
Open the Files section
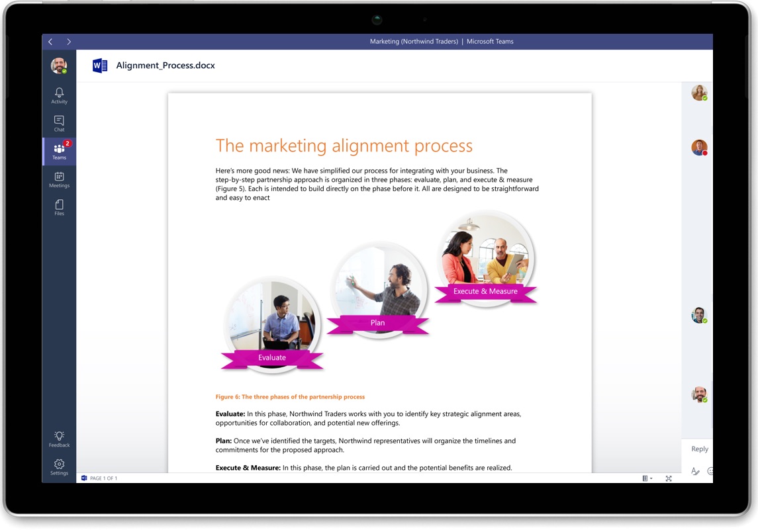tap(59, 207)
